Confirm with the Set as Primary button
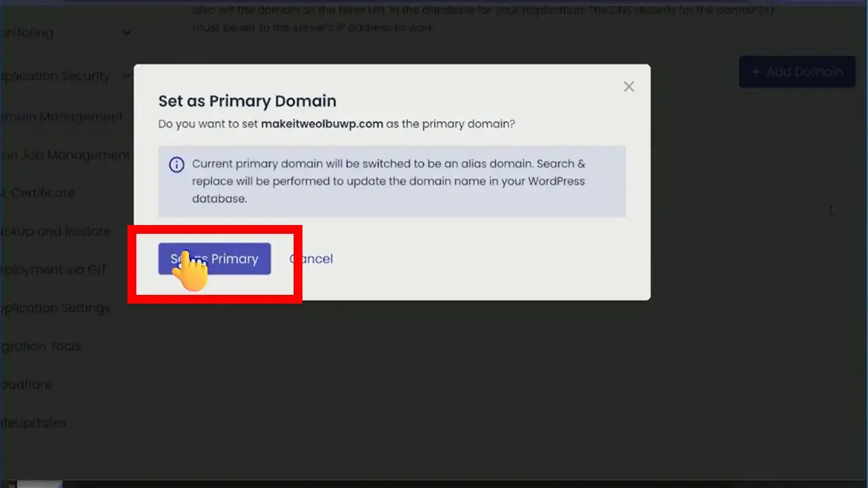Image resolution: width=868 pixels, height=488 pixels. pyautogui.click(x=214, y=259)
